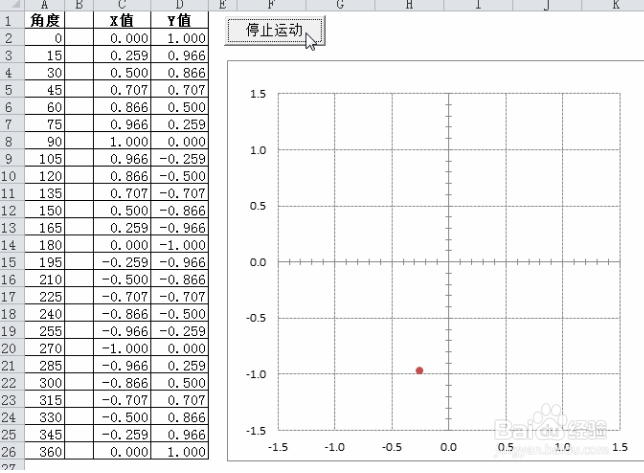Select row 8 header

click(x=12, y=142)
